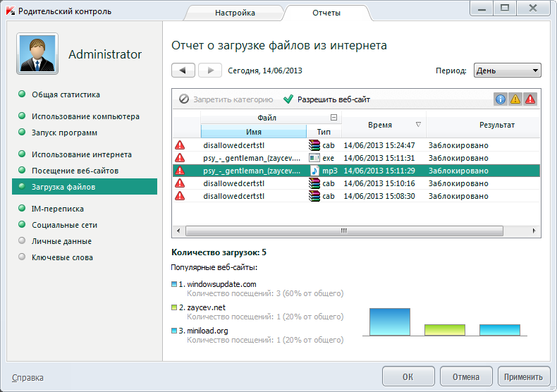
Task: Open Общая статистика report
Action: click(x=66, y=94)
